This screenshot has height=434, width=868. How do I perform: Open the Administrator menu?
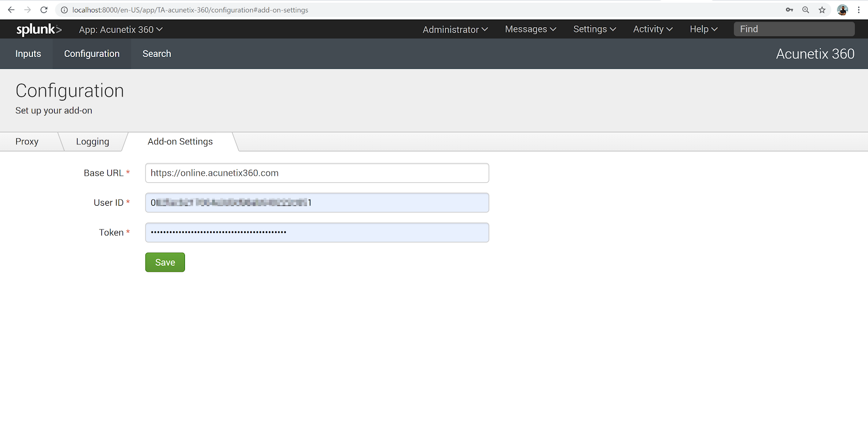(x=455, y=29)
